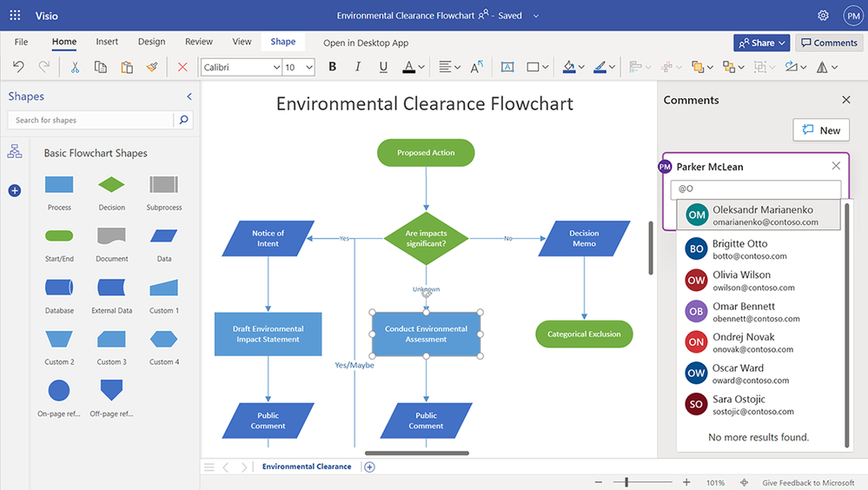Toggle underline formatting
The height and width of the screenshot is (490, 868).
coord(383,67)
